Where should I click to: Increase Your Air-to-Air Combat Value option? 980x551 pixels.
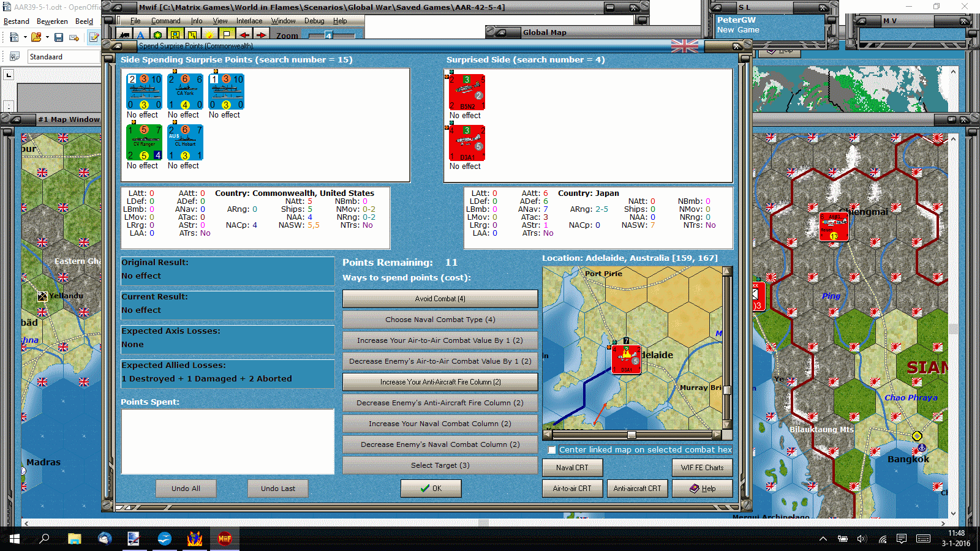(x=440, y=340)
